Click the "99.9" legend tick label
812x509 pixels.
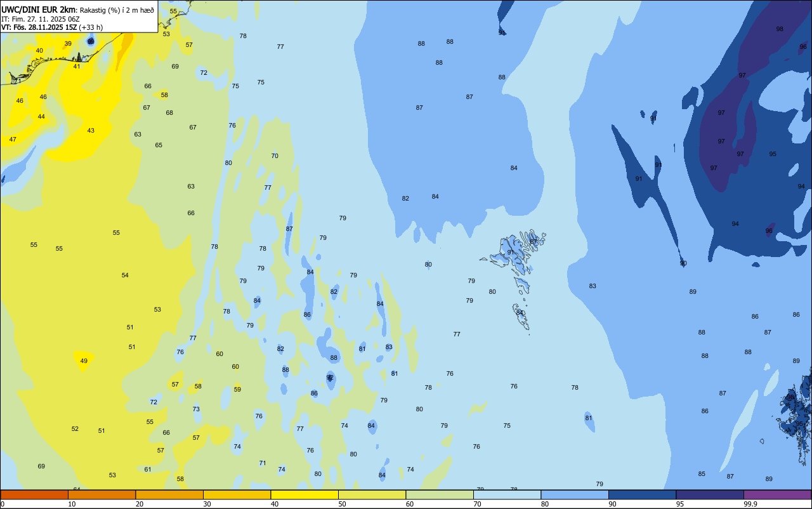click(x=750, y=504)
